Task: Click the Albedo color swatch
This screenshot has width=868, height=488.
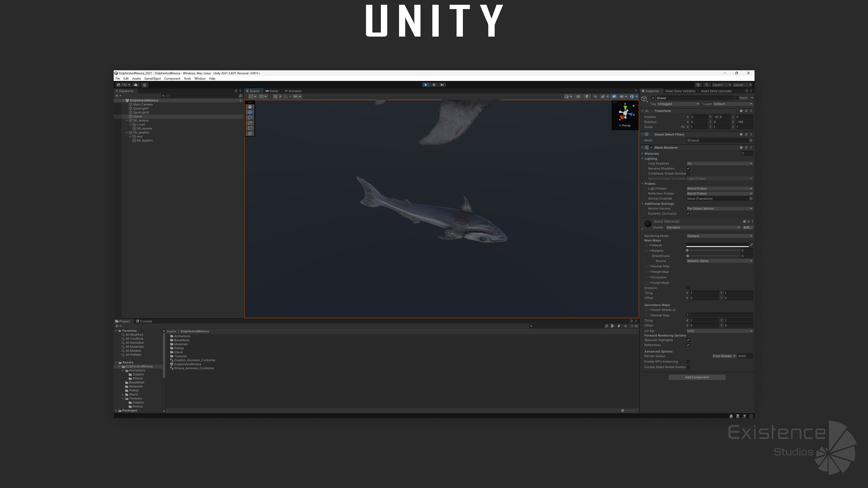Action: [x=717, y=245]
